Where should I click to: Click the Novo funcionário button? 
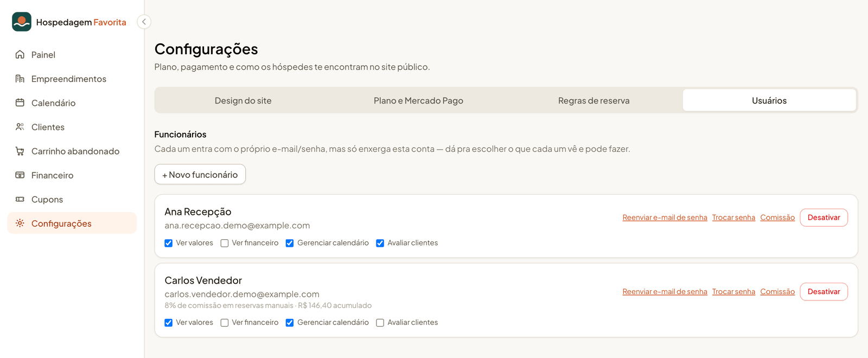coord(200,175)
